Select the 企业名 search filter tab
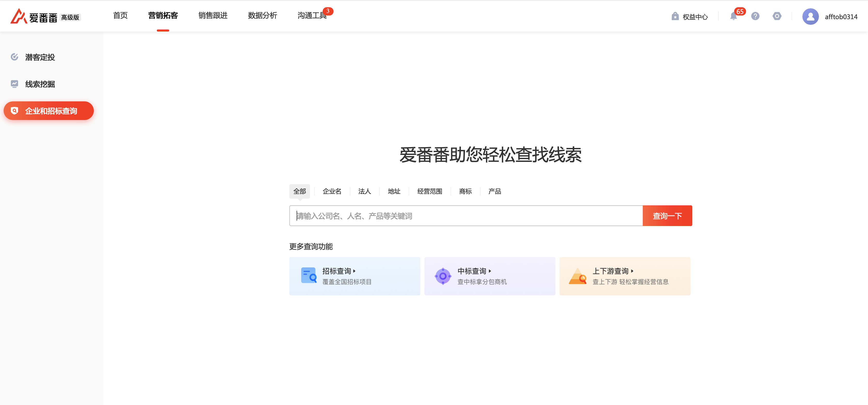The width and height of the screenshot is (868, 405). tap(332, 192)
